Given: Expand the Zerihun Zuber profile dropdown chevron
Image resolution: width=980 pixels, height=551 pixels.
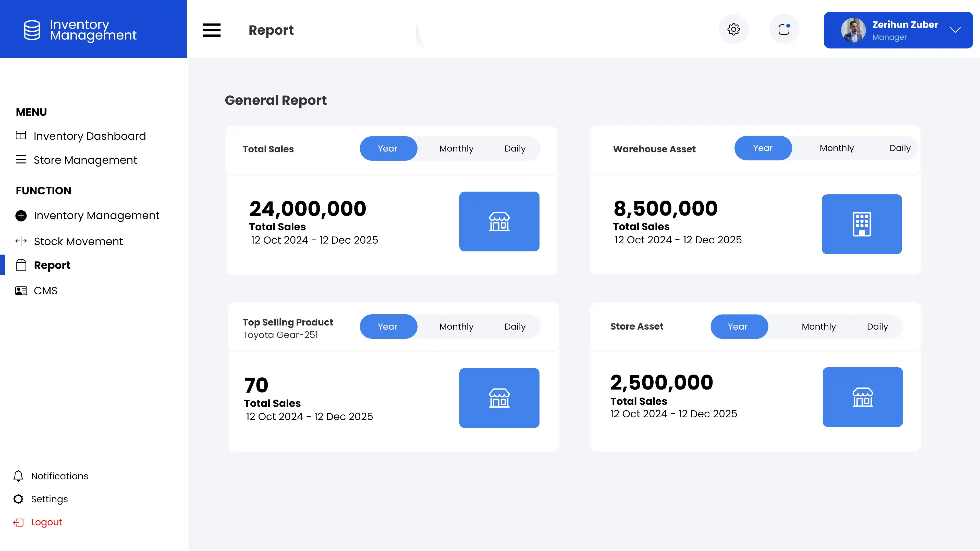Looking at the screenshot, I should 955,30.
